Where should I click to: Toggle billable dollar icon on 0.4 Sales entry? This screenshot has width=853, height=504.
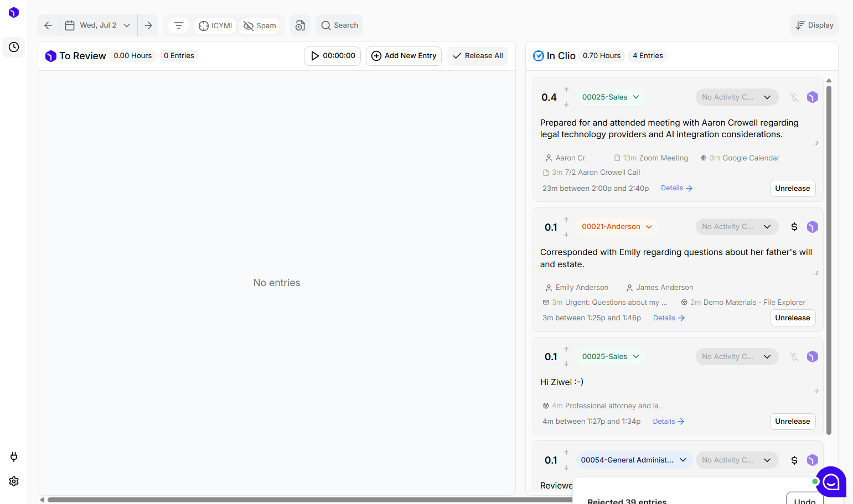794,97
